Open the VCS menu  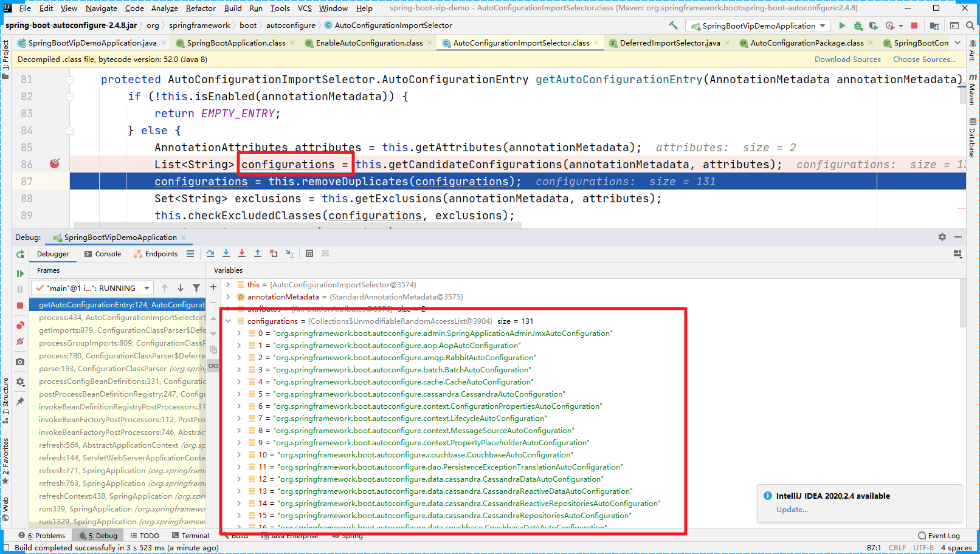pyautogui.click(x=305, y=8)
